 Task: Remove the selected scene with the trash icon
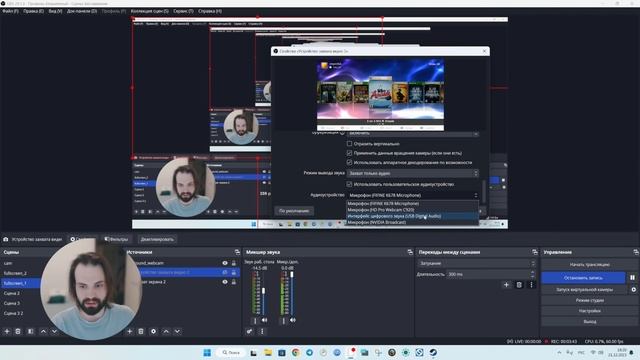coord(18,331)
